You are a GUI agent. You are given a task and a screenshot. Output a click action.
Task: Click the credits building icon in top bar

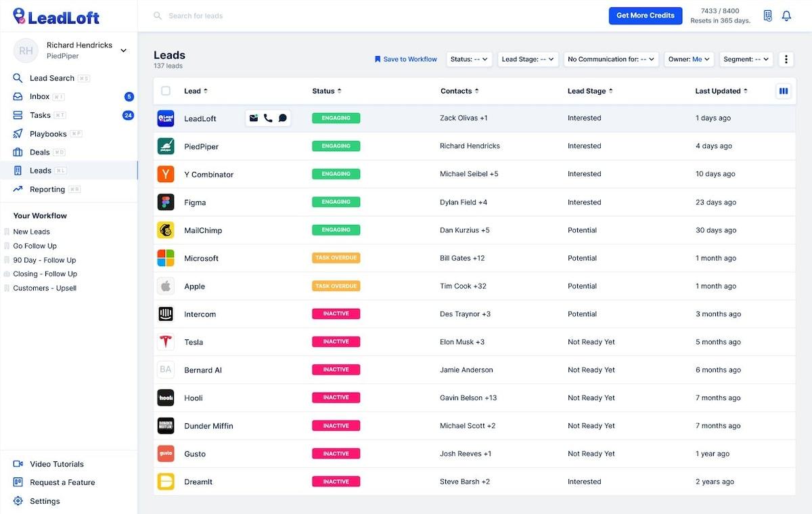coord(767,16)
